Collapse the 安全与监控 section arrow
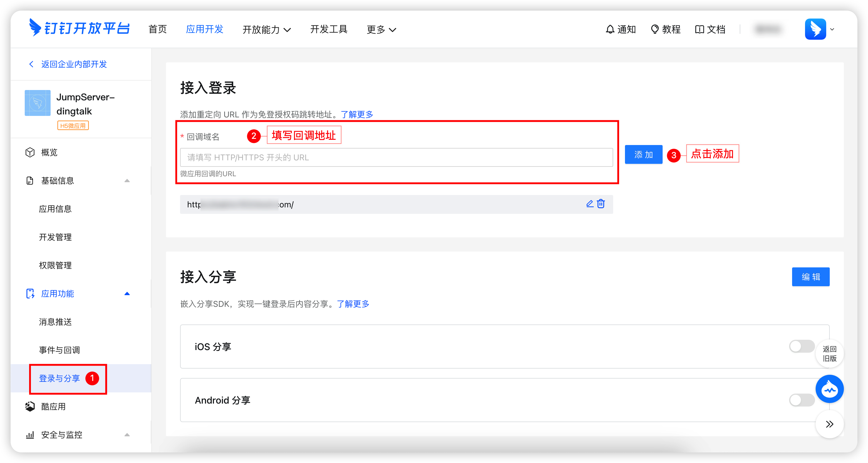 (127, 435)
